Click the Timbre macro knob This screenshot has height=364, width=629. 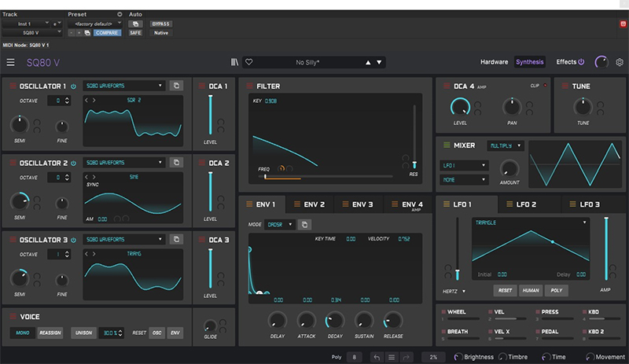tap(502, 357)
